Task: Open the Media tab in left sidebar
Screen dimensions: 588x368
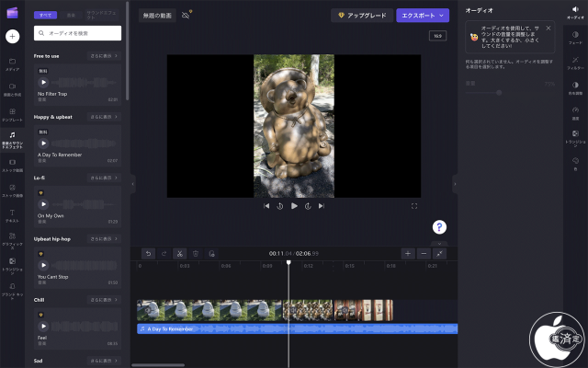Action: (x=13, y=64)
